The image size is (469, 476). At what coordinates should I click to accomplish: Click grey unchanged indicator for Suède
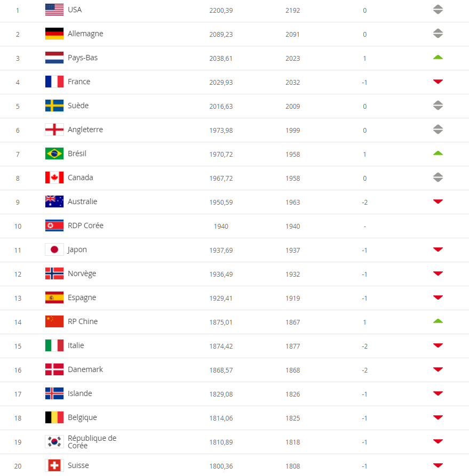tap(438, 106)
